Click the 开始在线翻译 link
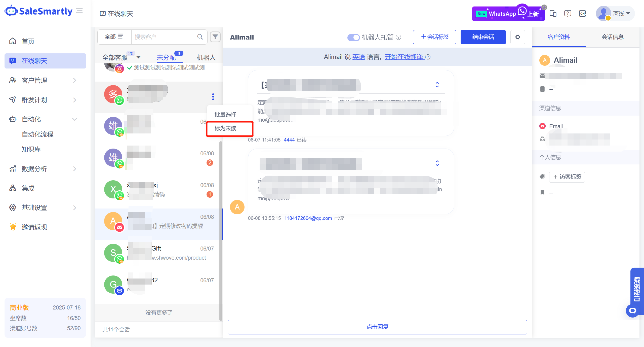The image size is (644, 347). (404, 57)
